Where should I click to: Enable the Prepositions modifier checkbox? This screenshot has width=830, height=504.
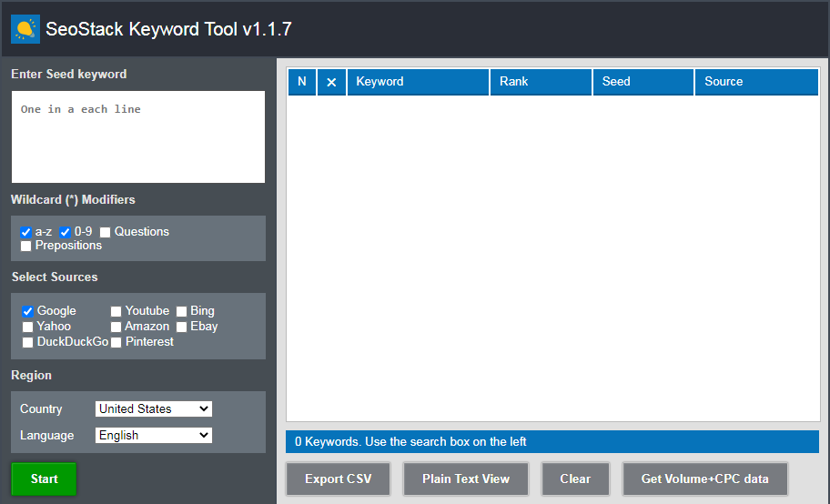click(x=25, y=246)
